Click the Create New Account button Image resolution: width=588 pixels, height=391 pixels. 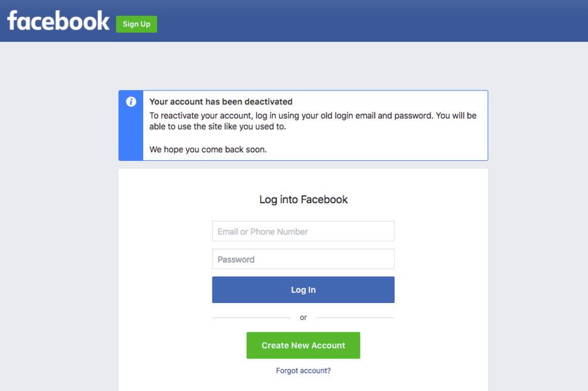coord(303,345)
